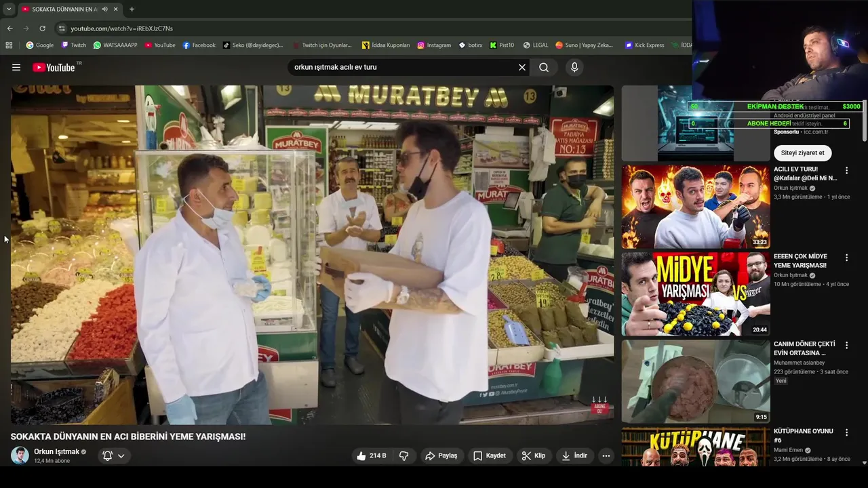
Task: Open the notification bell dropdown for Orkun Işıtmak
Action: [113, 455]
